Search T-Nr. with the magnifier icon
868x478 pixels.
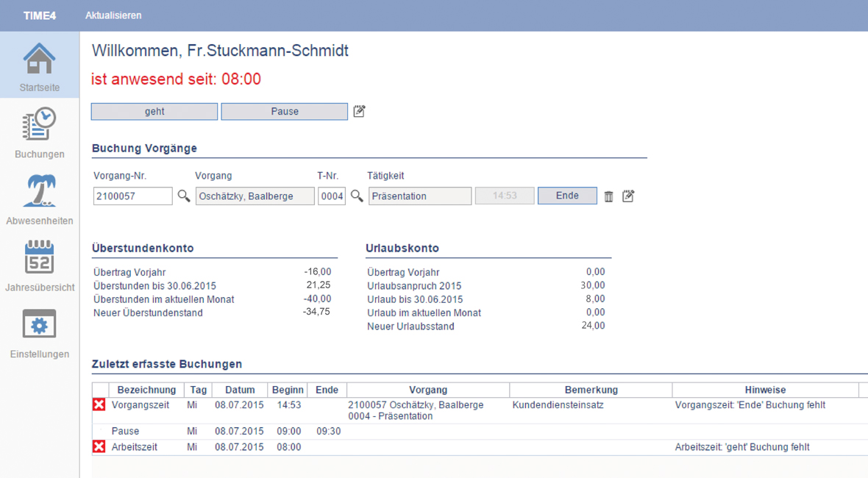pyautogui.click(x=357, y=196)
